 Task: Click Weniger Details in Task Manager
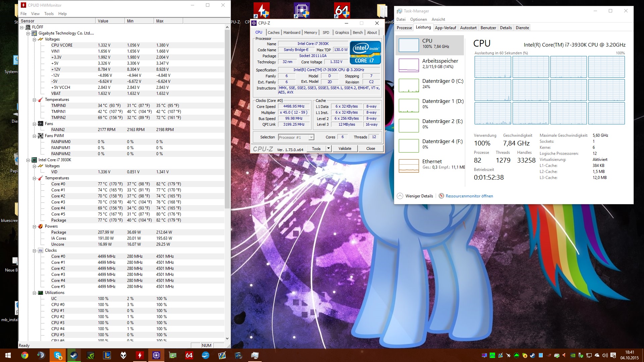click(419, 196)
